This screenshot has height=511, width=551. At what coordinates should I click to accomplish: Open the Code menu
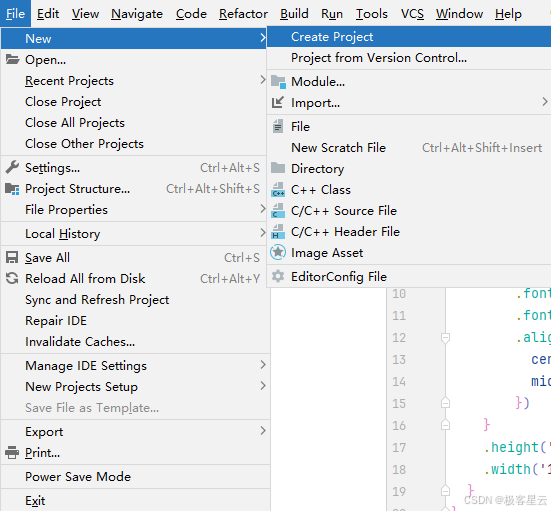[x=191, y=14]
